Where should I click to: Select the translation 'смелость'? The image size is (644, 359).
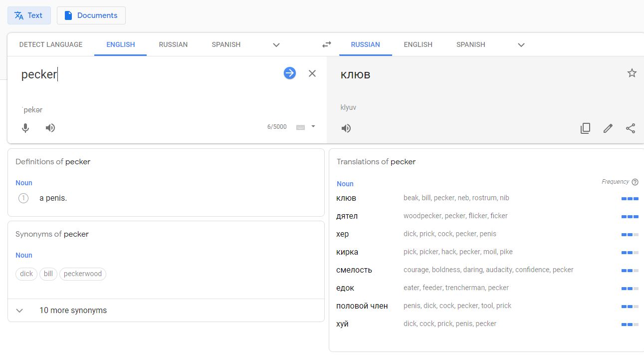pos(354,270)
